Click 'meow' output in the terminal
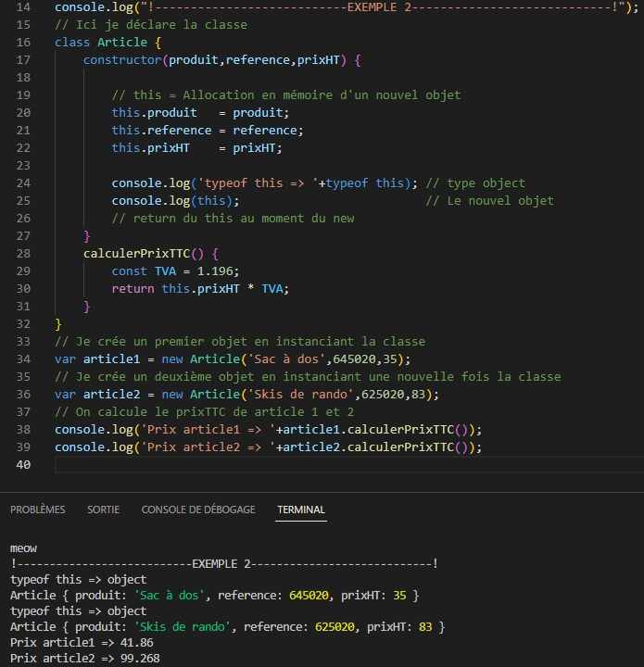 point(23,548)
